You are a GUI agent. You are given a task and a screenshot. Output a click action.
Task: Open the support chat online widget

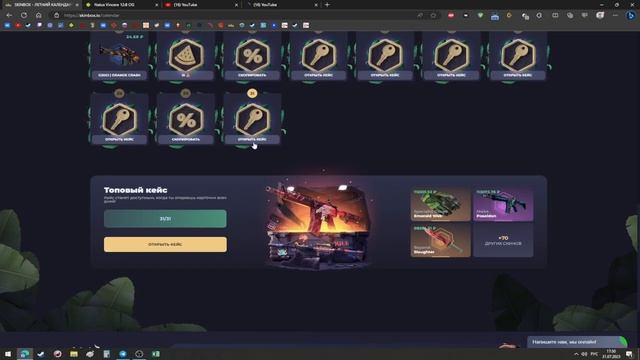coord(577,342)
